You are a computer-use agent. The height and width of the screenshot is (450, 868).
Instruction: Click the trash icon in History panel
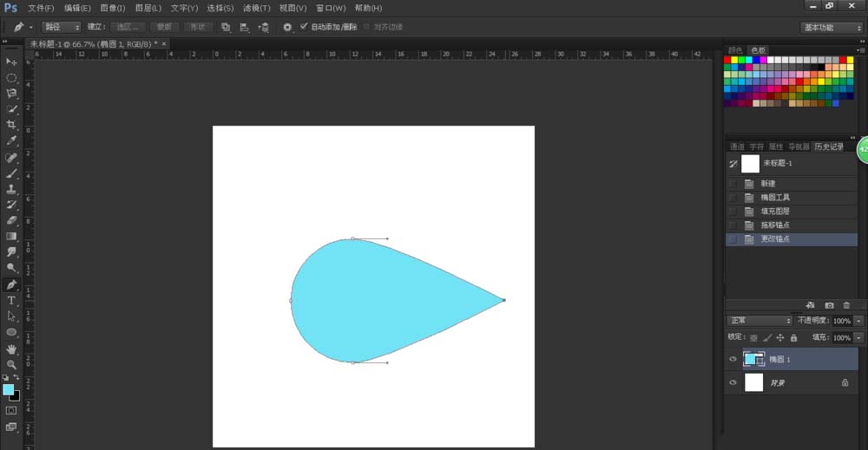tap(846, 305)
